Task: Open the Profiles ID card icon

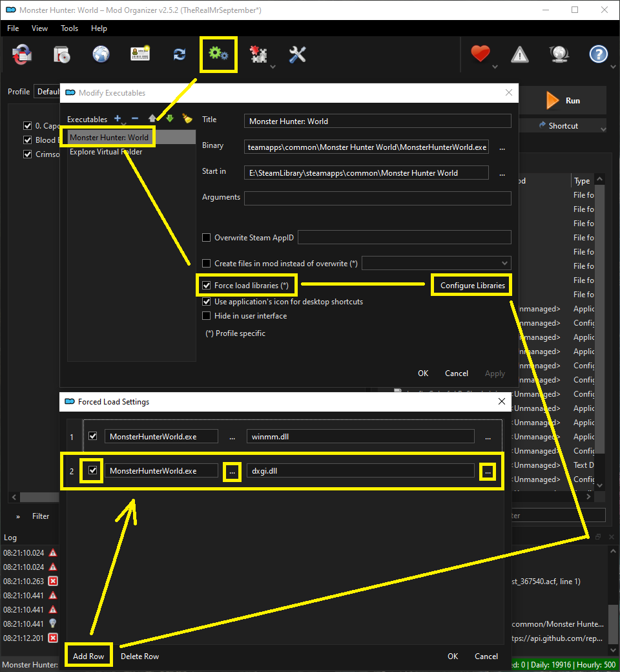Action: pos(139,54)
